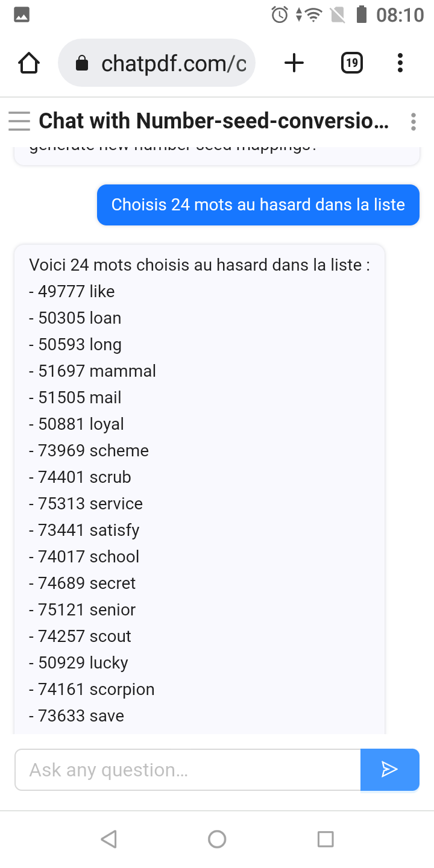Tap the Android home circle button
The image size is (434, 868).
tap(217, 838)
